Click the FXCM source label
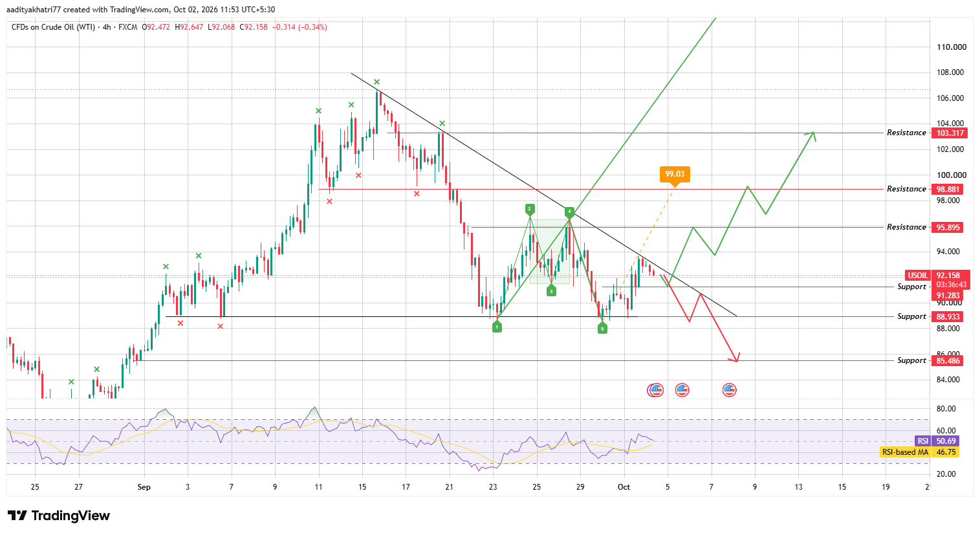 point(127,27)
